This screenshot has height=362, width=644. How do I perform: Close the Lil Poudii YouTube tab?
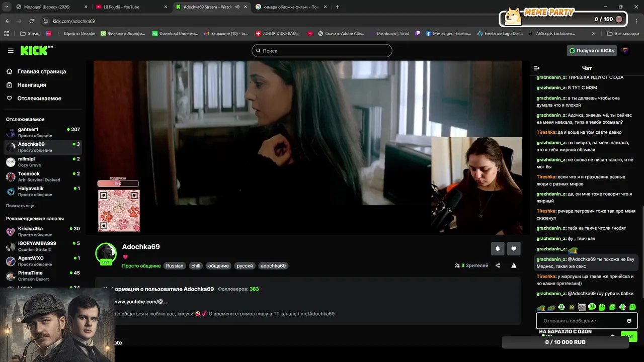point(165,7)
